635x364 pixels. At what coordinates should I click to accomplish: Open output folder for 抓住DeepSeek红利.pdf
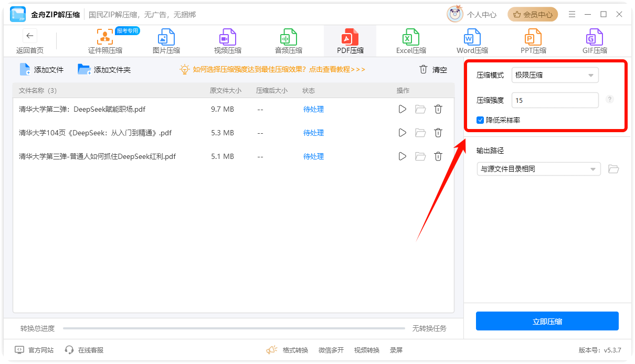click(x=420, y=156)
